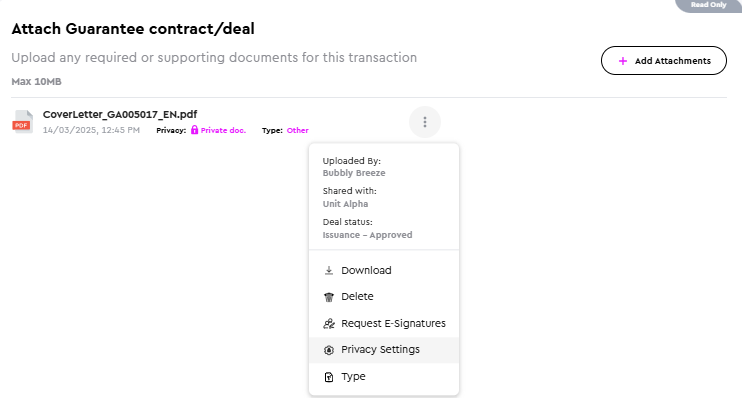
Task: Click the pink padlock privacy icon
Action: point(194,130)
